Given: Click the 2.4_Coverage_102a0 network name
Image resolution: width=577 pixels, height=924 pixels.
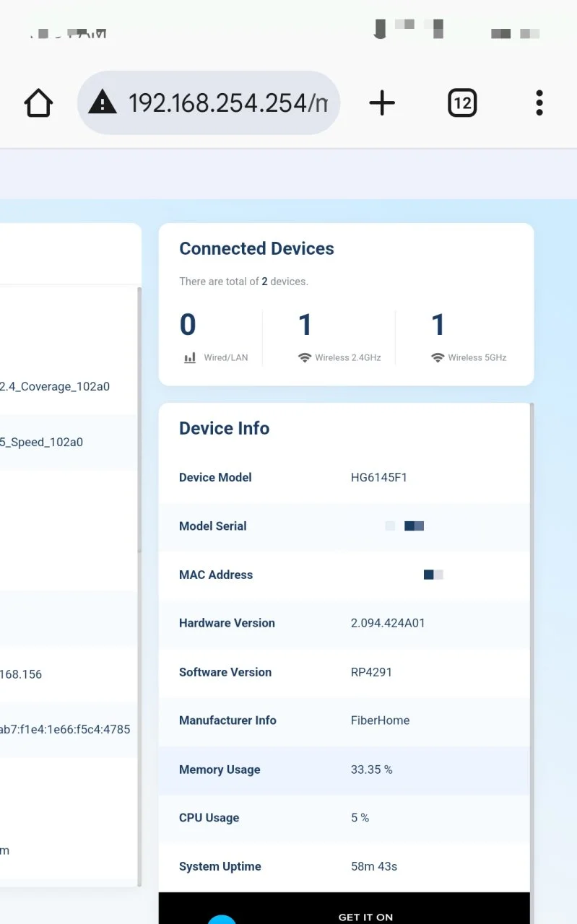Looking at the screenshot, I should pyautogui.click(x=55, y=386).
